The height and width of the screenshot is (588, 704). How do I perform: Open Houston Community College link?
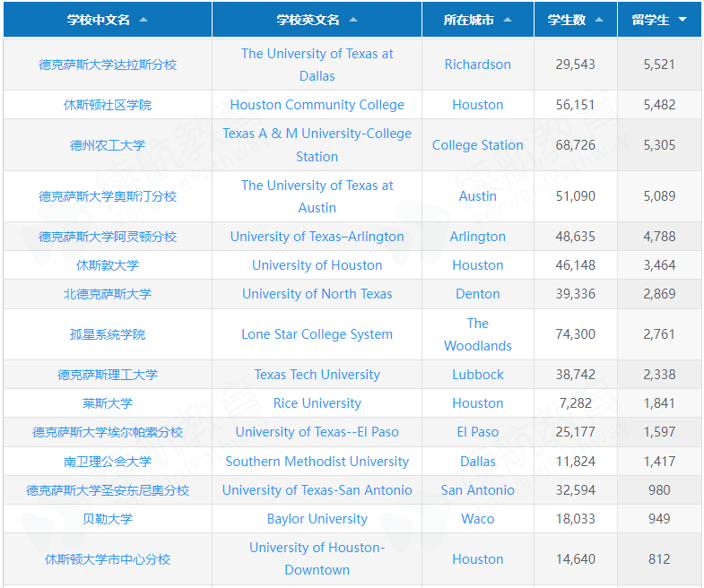317,105
